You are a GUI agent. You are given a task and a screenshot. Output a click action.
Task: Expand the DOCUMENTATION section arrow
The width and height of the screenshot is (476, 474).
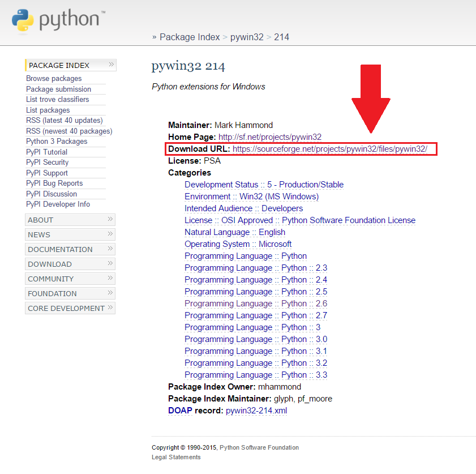coord(110,249)
